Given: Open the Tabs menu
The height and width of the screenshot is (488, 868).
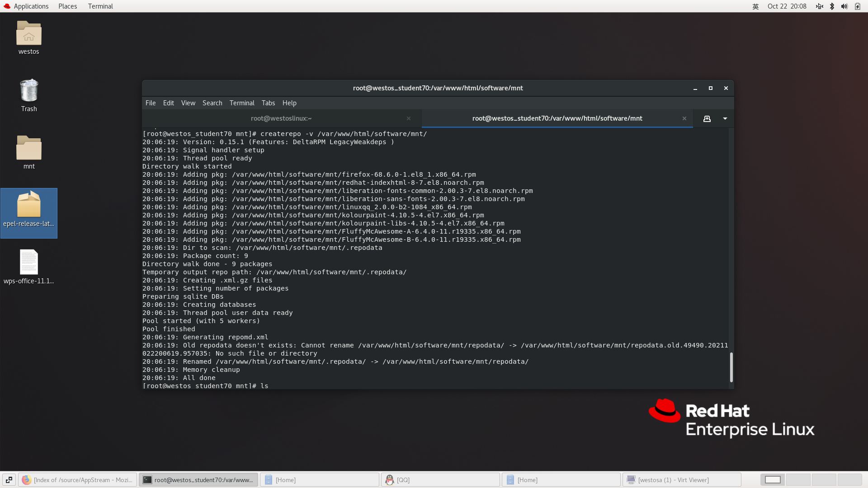Looking at the screenshot, I should [x=268, y=103].
